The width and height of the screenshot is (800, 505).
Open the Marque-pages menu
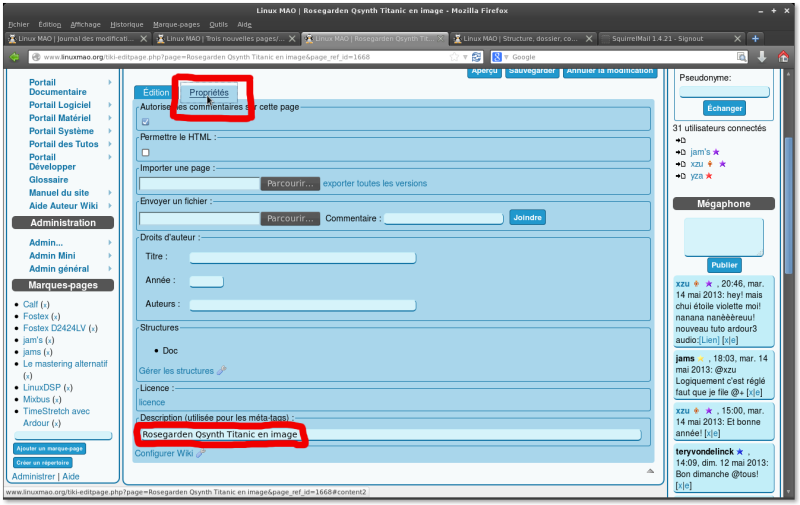[176, 24]
